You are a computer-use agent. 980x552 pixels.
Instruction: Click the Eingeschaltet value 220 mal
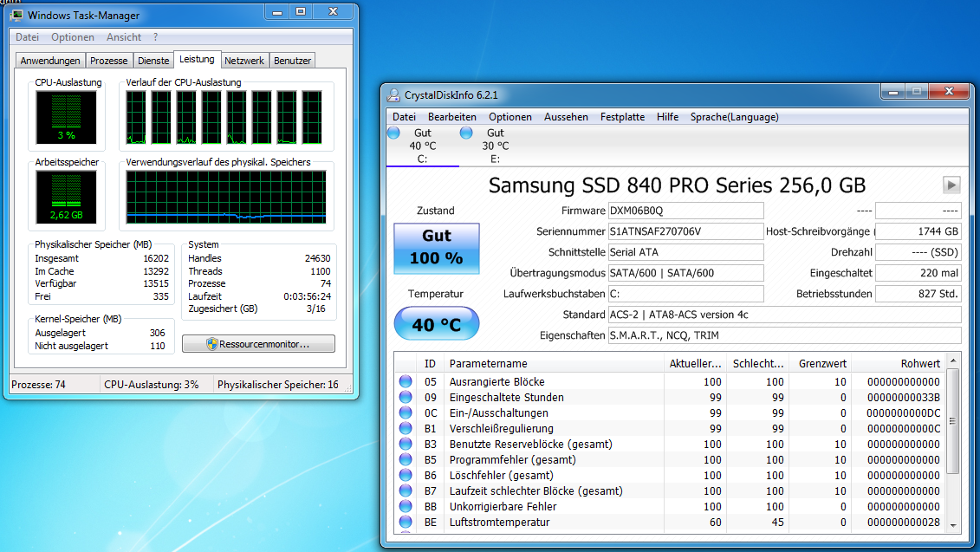pyautogui.click(x=918, y=273)
